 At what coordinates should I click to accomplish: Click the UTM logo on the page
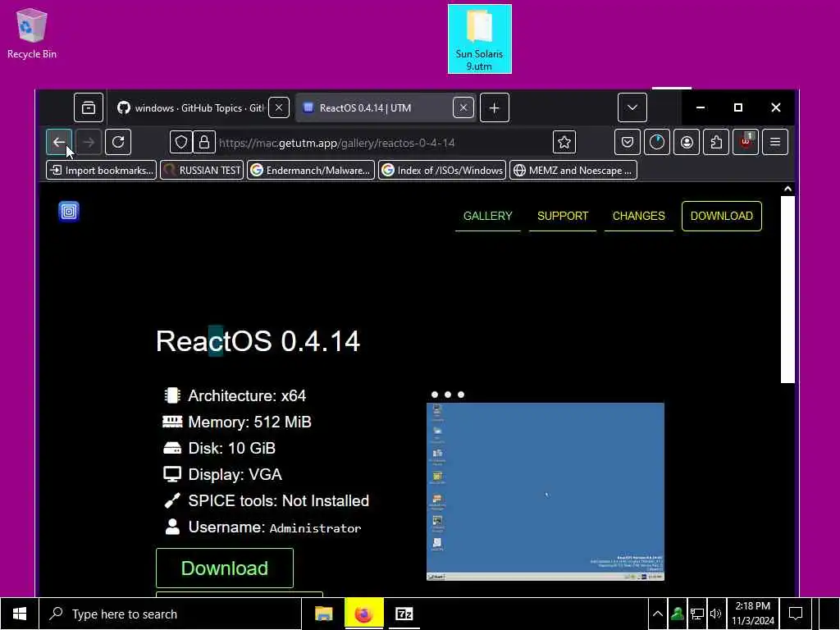[x=69, y=212]
